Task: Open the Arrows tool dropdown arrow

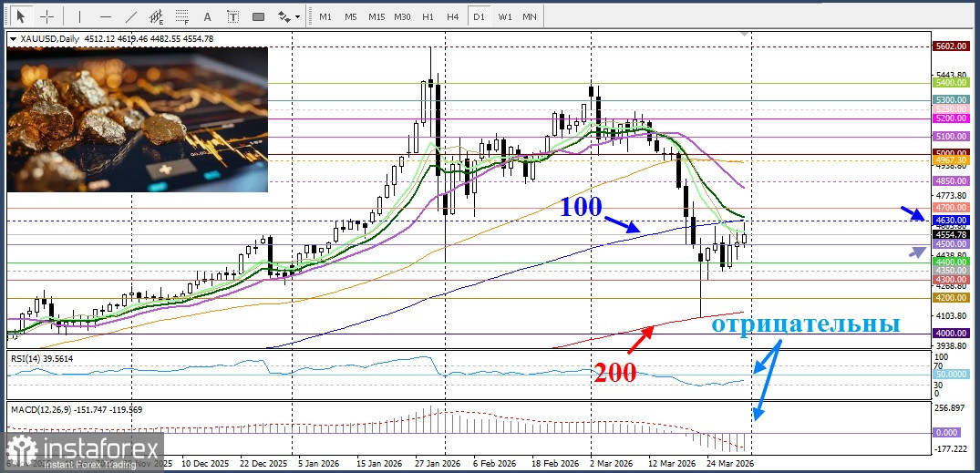Action: (x=297, y=17)
